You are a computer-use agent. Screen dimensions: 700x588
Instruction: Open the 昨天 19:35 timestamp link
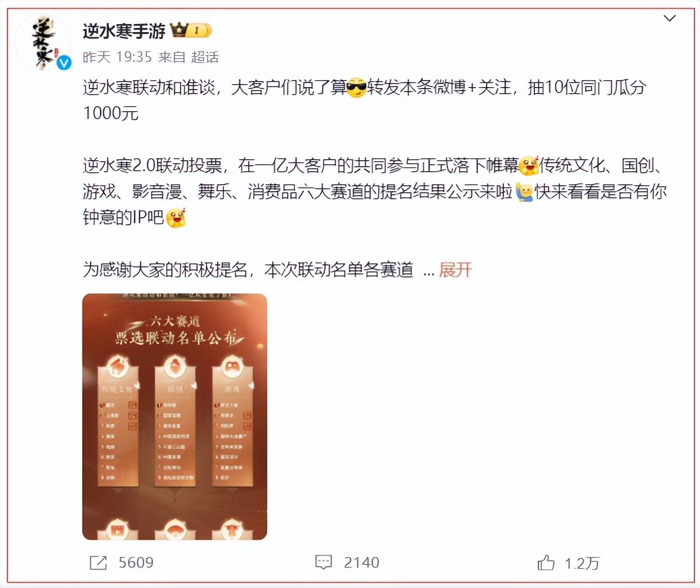117,57
